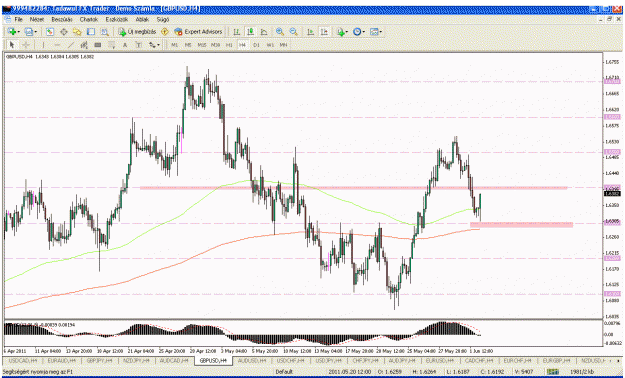Expand the templates dropdown arrow
This screenshot has width=625, height=378.
tap(381, 32)
